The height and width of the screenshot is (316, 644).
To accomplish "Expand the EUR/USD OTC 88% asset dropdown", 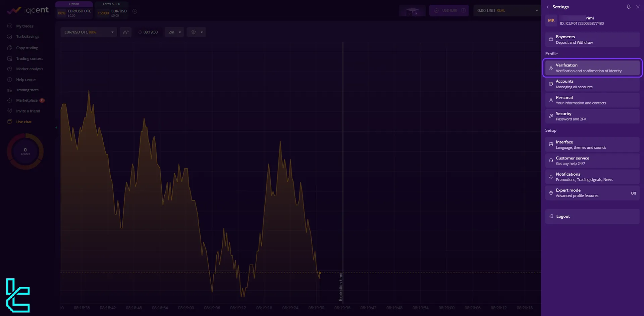I will click(x=89, y=32).
